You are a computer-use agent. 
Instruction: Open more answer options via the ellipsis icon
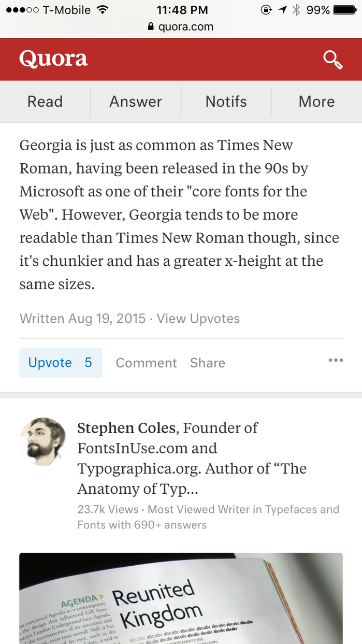336,360
